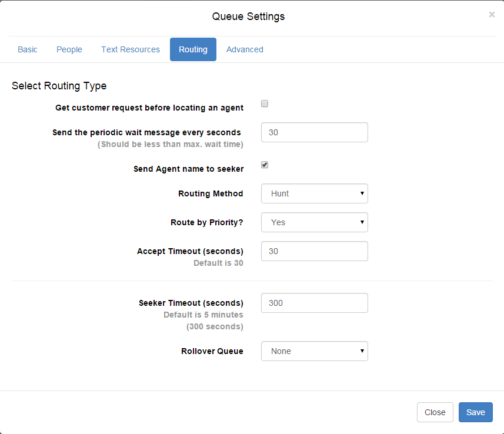Click the Send Agent name to seeker label
This screenshot has height=434, width=504.
pyautogui.click(x=189, y=169)
